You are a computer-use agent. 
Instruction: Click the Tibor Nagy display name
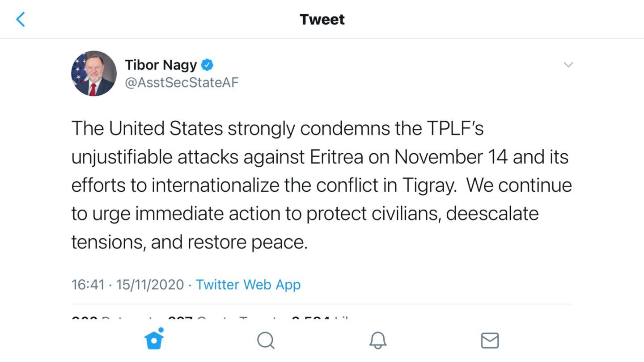coord(161,65)
